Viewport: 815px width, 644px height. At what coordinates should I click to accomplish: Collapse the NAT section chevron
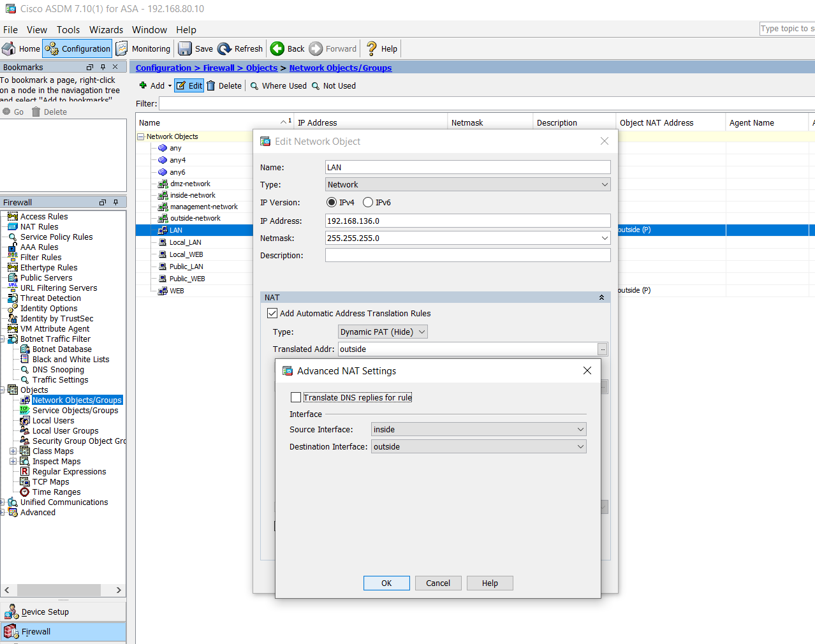pos(601,298)
